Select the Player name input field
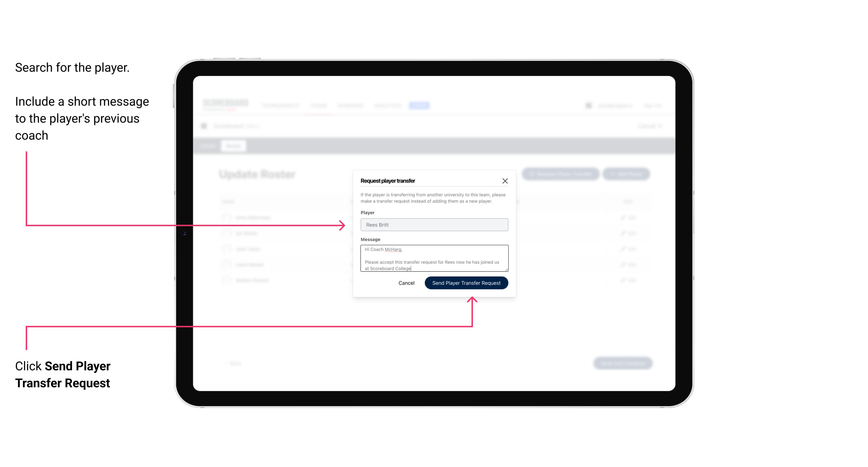The width and height of the screenshot is (868, 467). click(x=433, y=225)
